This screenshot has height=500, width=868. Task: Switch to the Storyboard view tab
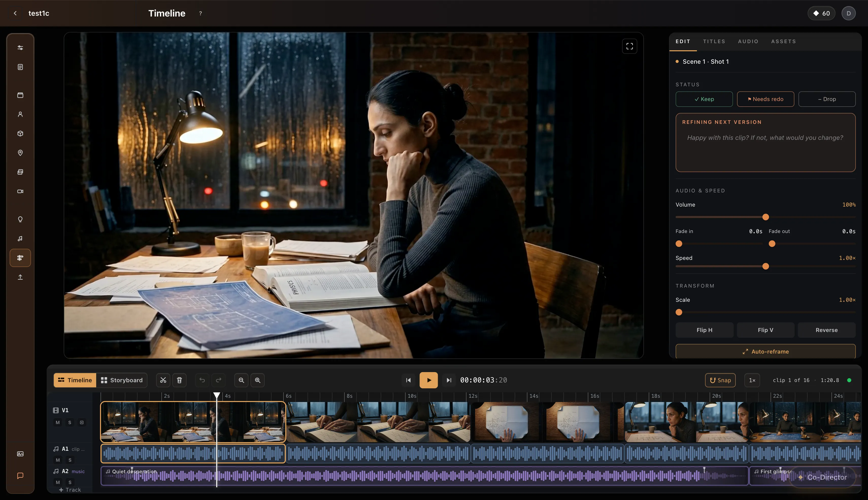point(122,380)
